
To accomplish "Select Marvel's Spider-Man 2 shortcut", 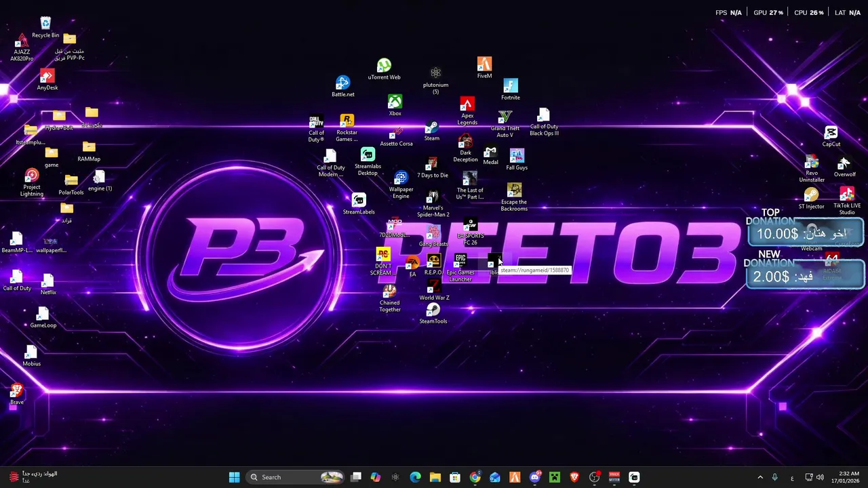I will click(433, 204).
